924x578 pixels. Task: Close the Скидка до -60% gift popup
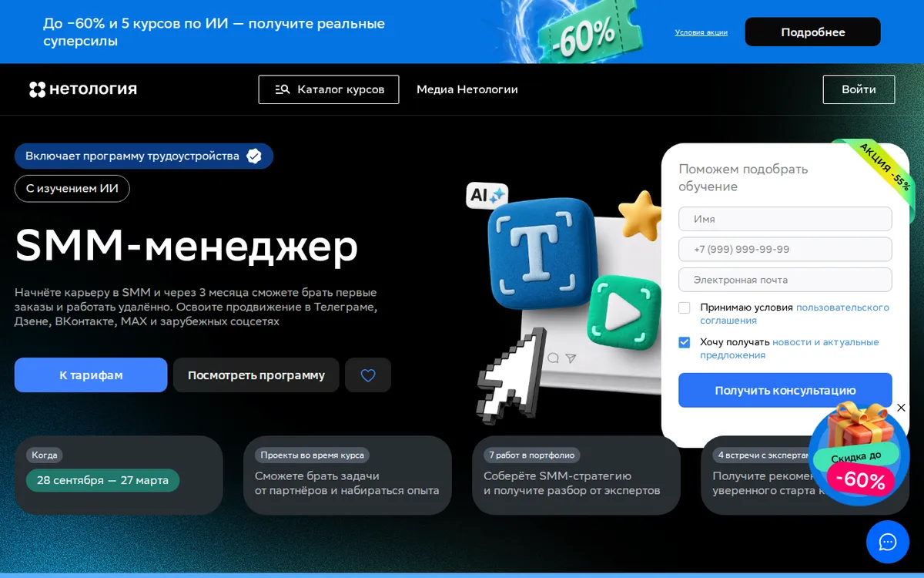pyautogui.click(x=901, y=408)
